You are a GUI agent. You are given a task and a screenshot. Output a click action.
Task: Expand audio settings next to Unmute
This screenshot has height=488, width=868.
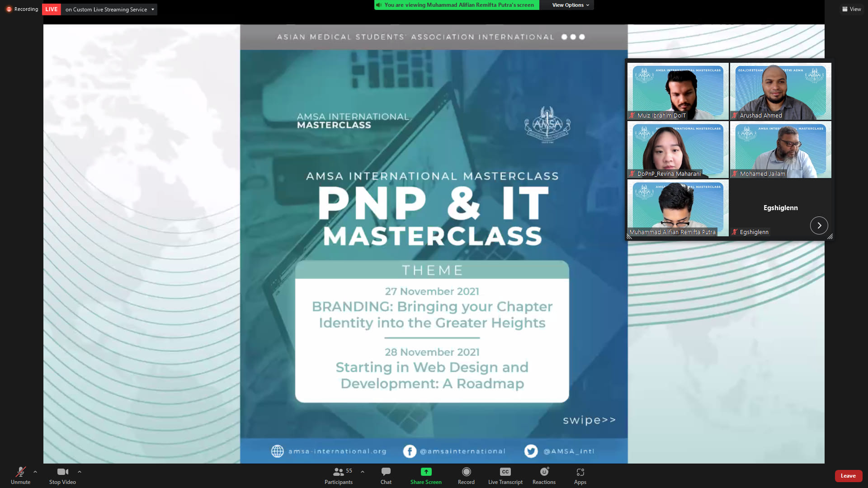[35, 471]
